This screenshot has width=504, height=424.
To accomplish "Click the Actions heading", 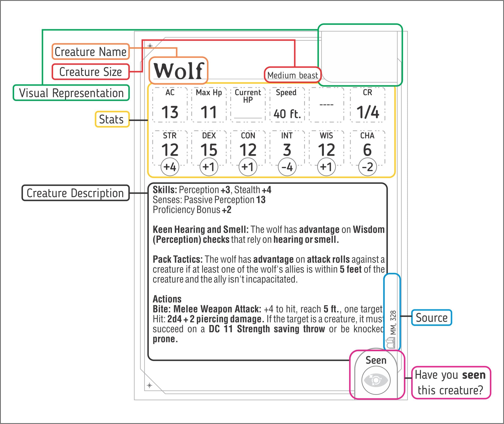I will pyautogui.click(x=167, y=299).
